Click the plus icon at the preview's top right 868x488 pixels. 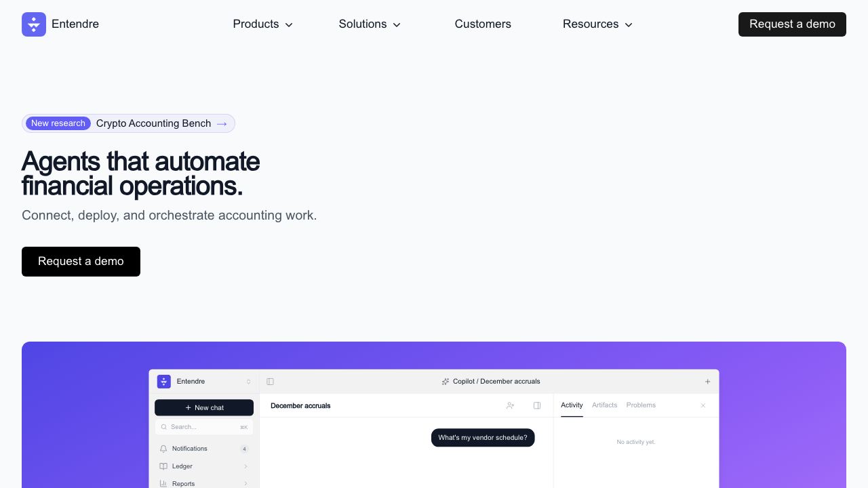[707, 382]
